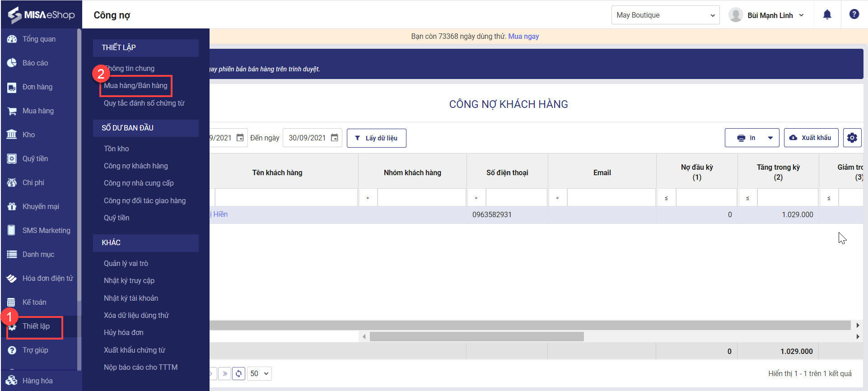The height and width of the screenshot is (391, 868).
Task: Click the Xuất khẩu export button
Action: click(811, 138)
